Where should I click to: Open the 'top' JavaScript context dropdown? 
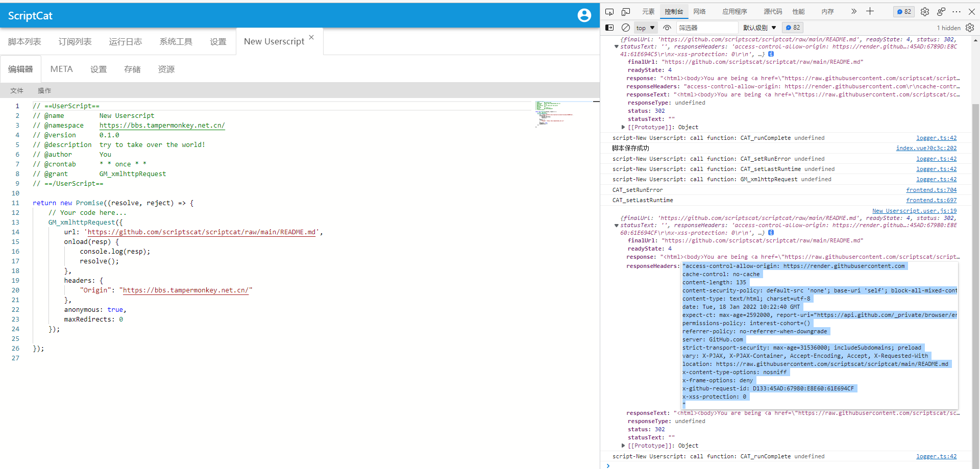(x=646, y=28)
